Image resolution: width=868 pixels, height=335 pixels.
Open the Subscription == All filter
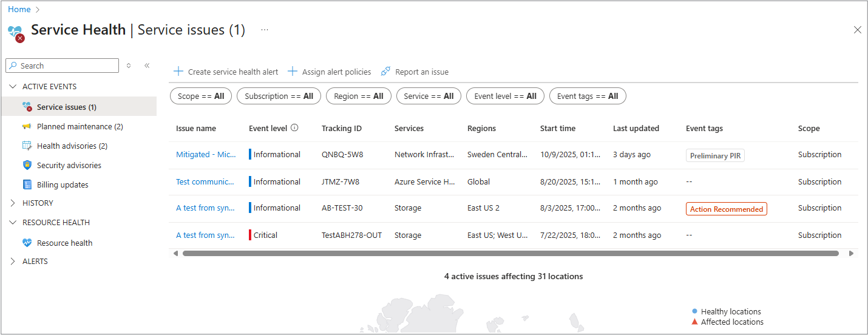click(279, 96)
